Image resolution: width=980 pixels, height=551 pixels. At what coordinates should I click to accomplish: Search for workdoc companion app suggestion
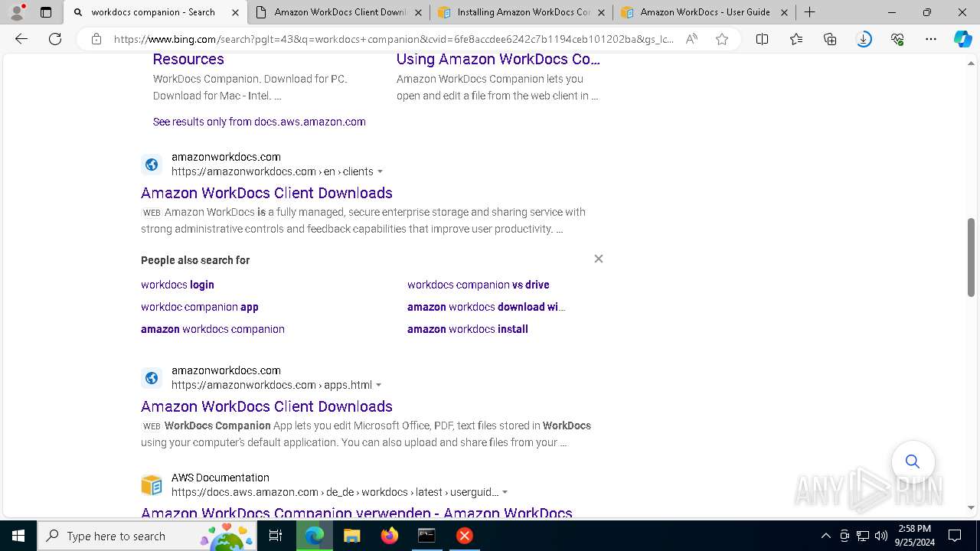click(x=200, y=307)
